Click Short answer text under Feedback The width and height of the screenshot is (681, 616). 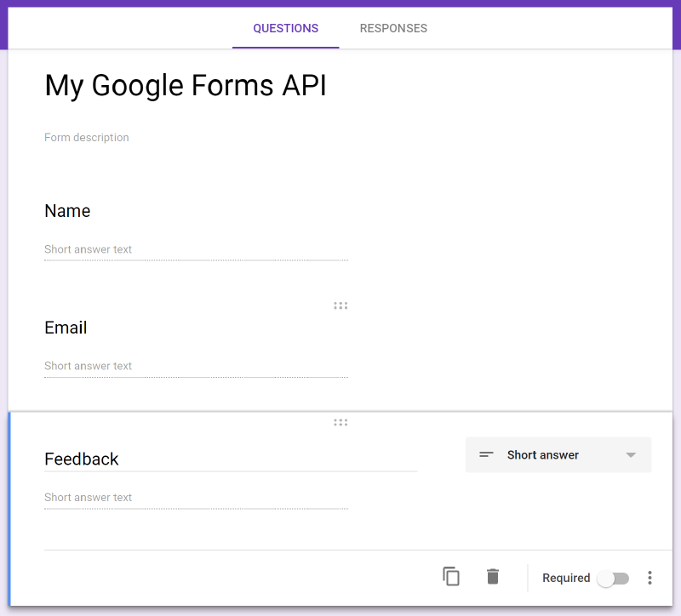[x=88, y=498]
